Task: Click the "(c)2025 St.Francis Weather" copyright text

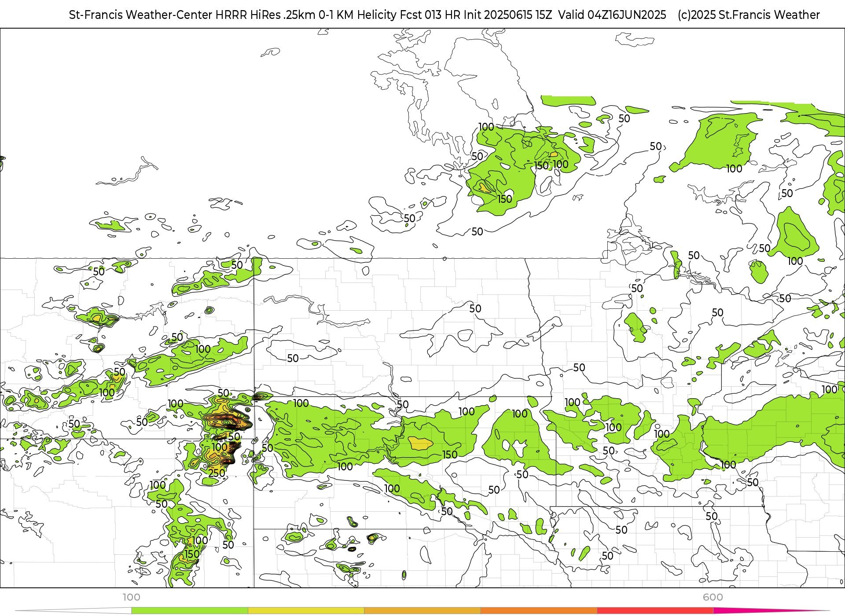Action: [749, 15]
